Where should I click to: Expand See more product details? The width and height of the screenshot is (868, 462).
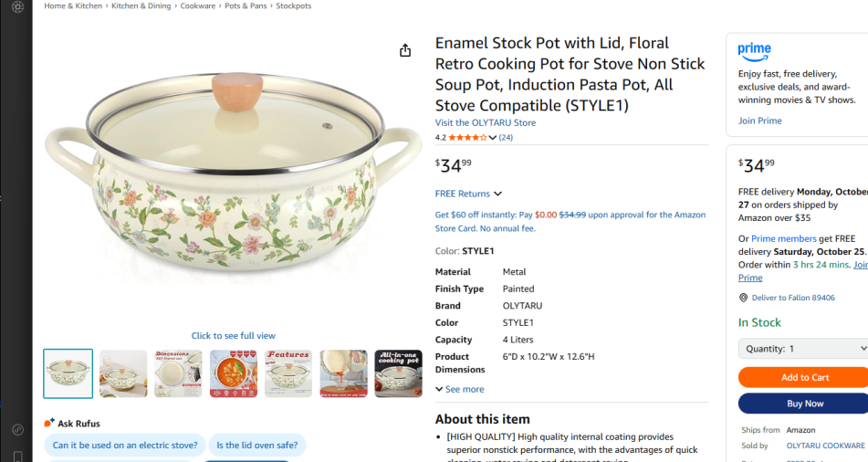point(460,389)
